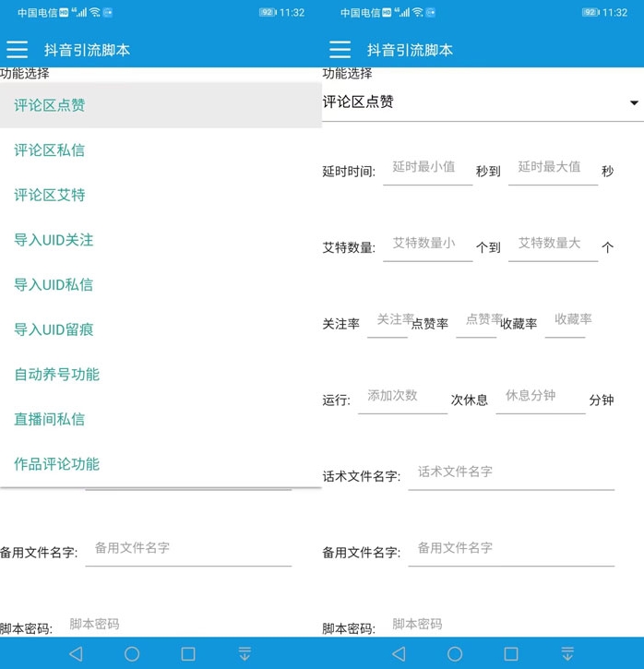Choose 评论区艾特 from the function list
Viewport: 644px width, 669px height.
click(x=161, y=195)
